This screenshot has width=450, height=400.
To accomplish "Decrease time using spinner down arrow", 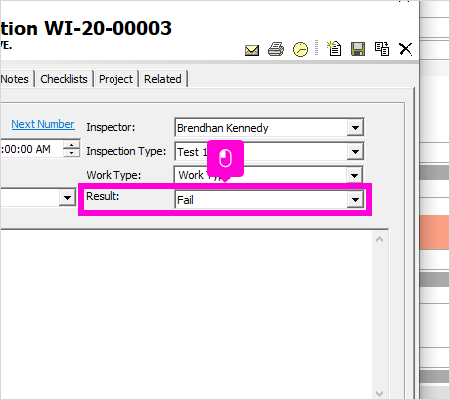I will click(71, 153).
